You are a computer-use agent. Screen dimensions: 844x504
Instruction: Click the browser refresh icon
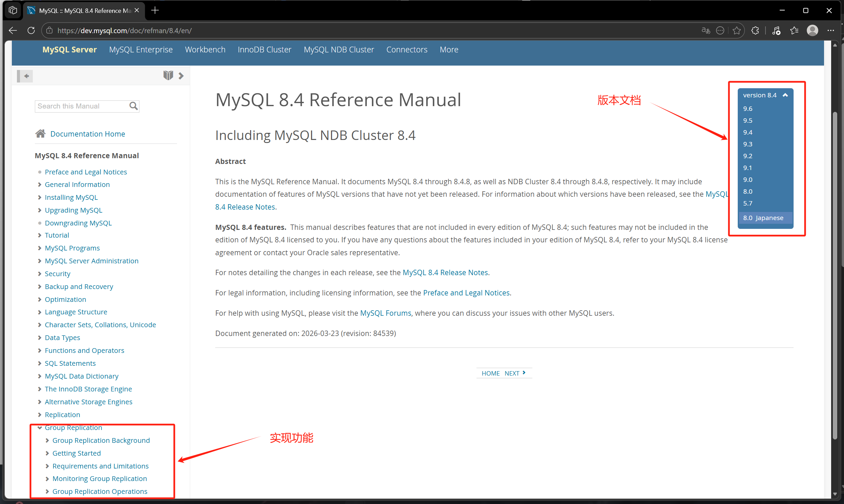point(31,30)
